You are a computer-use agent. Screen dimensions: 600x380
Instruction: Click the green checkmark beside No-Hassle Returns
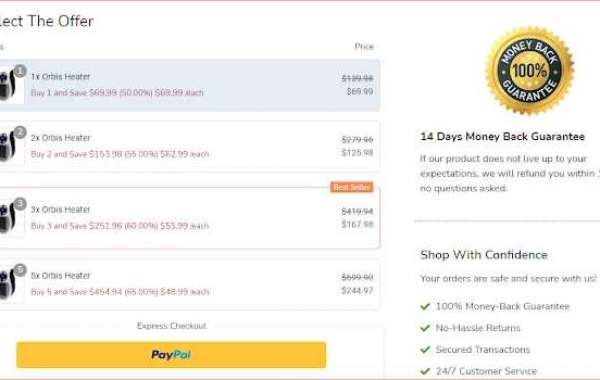coord(425,328)
